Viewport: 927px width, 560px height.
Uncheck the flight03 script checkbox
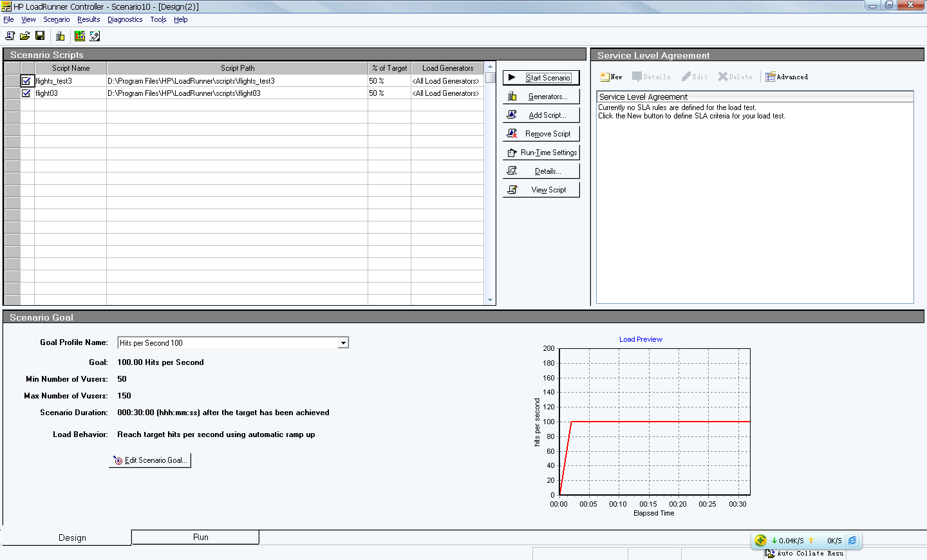tap(26, 93)
